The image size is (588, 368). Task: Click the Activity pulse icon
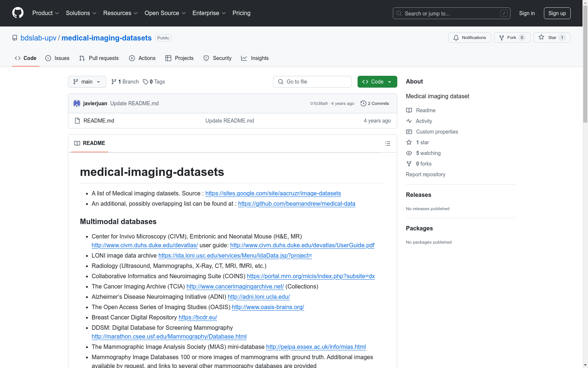coord(409,121)
